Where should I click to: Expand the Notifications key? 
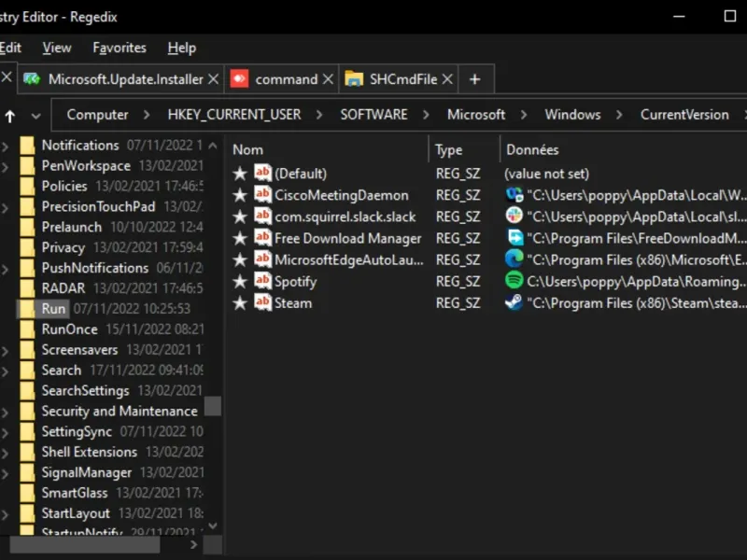click(x=6, y=147)
